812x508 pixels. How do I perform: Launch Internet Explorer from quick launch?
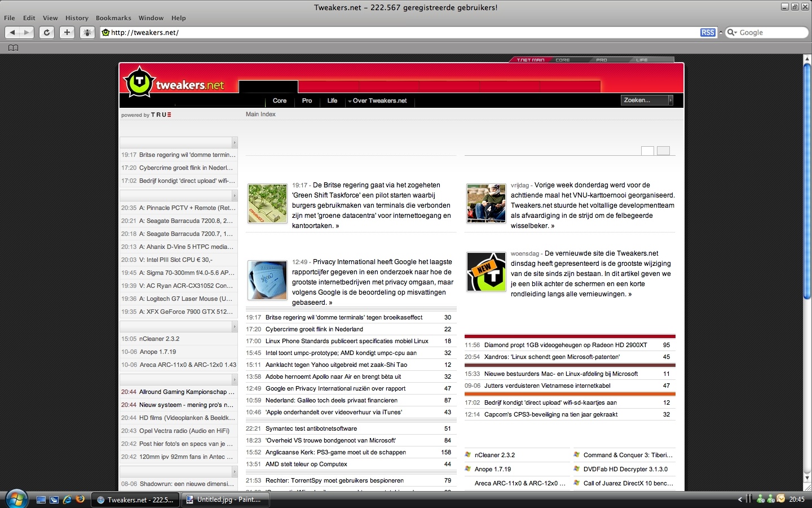click(67, 500)
